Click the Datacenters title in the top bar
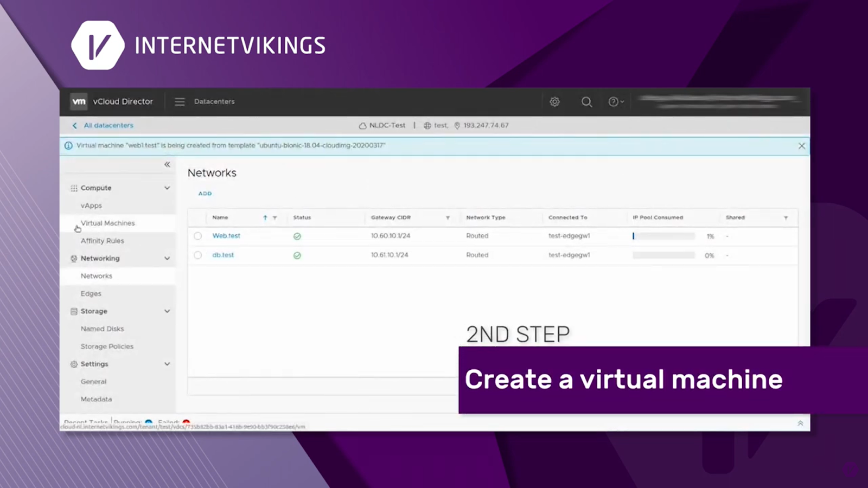Viewport: 868px width, 488px height. pos(214,101)
